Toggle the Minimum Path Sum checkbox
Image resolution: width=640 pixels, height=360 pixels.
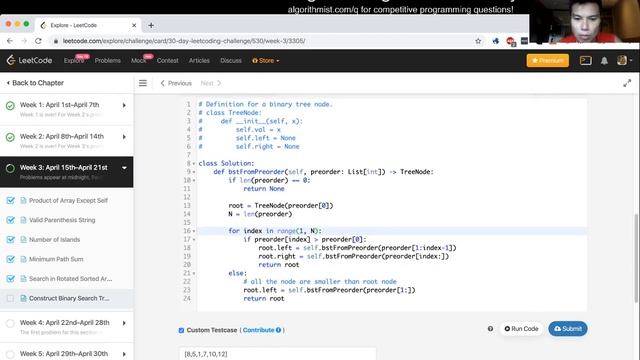click(x=11, y=259)
